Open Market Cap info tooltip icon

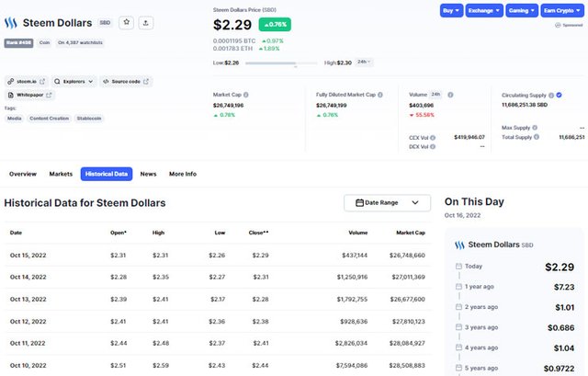[246, 95]
